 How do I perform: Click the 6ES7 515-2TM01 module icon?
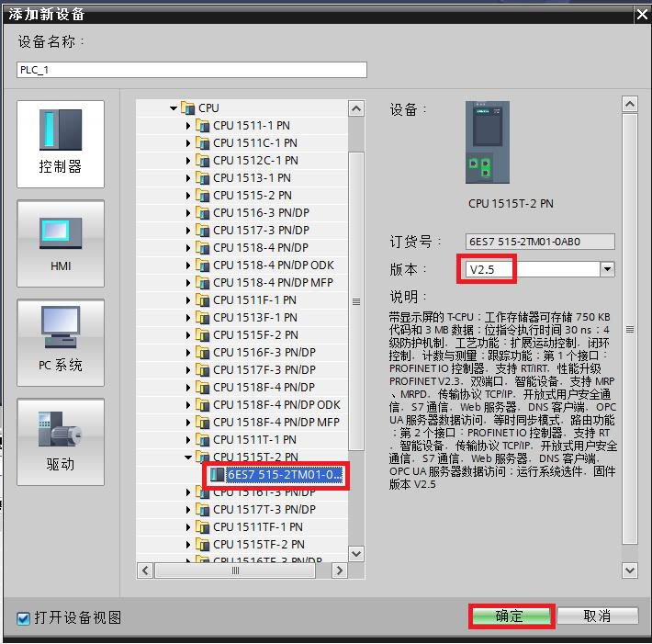pyautogui.click(x=217, y=474)
